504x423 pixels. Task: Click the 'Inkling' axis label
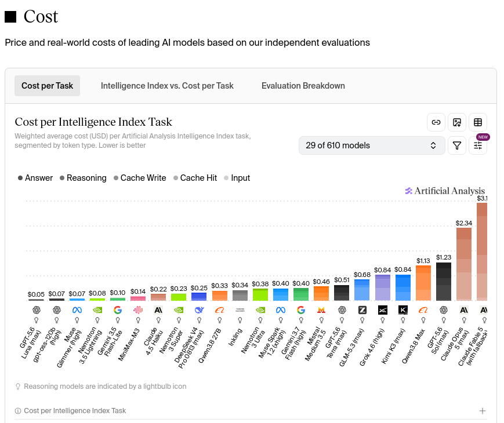tap(235, 337)
